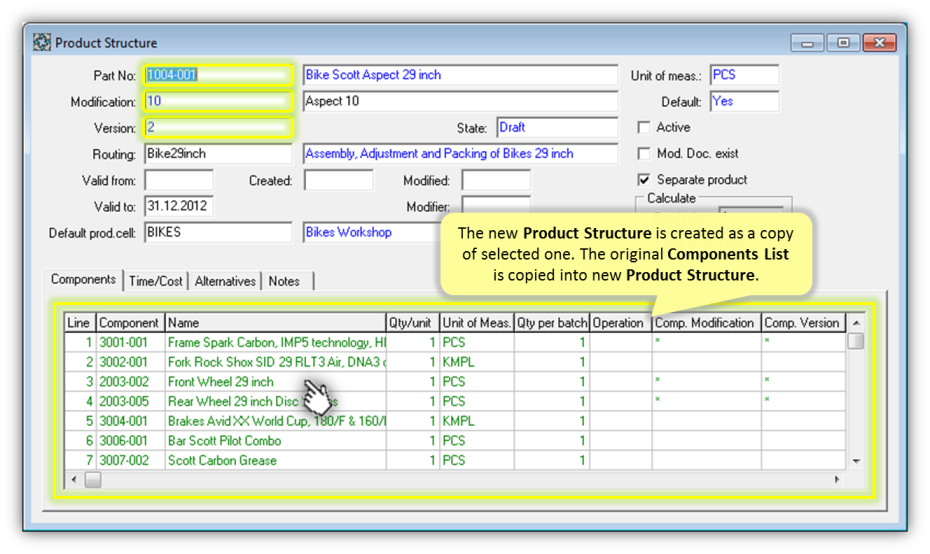Click the Component column header
Screen dimensions: 930x554
[x=130, y=323]
